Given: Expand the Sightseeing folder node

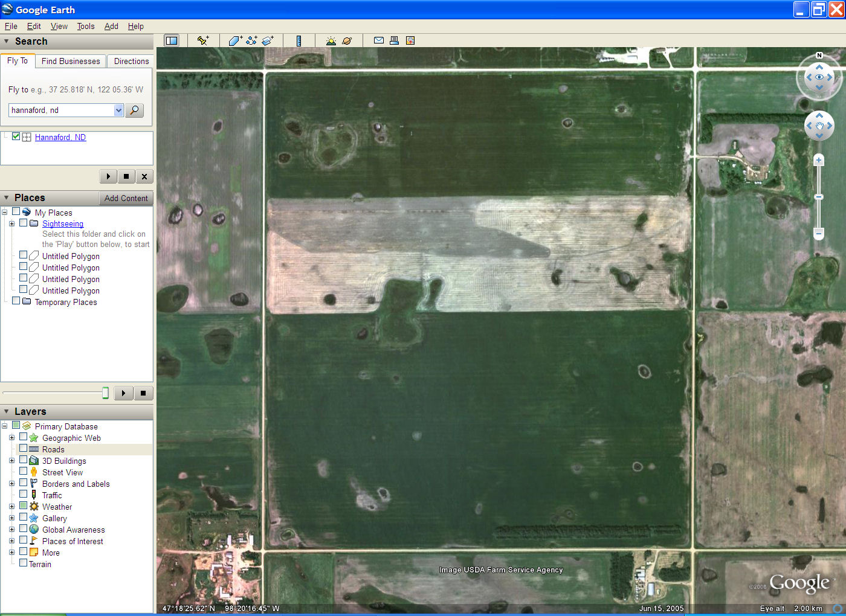Looking at the screenshot, I should click(x=11, y=223).
